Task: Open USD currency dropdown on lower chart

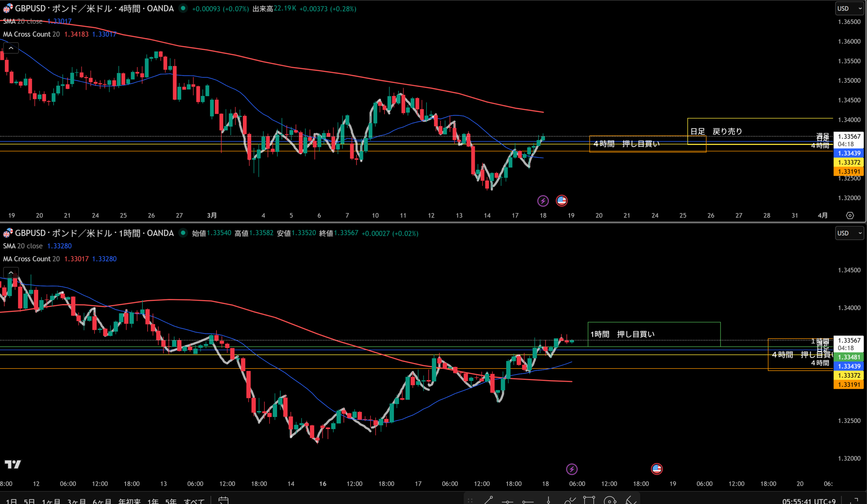Action: [849, 233]
